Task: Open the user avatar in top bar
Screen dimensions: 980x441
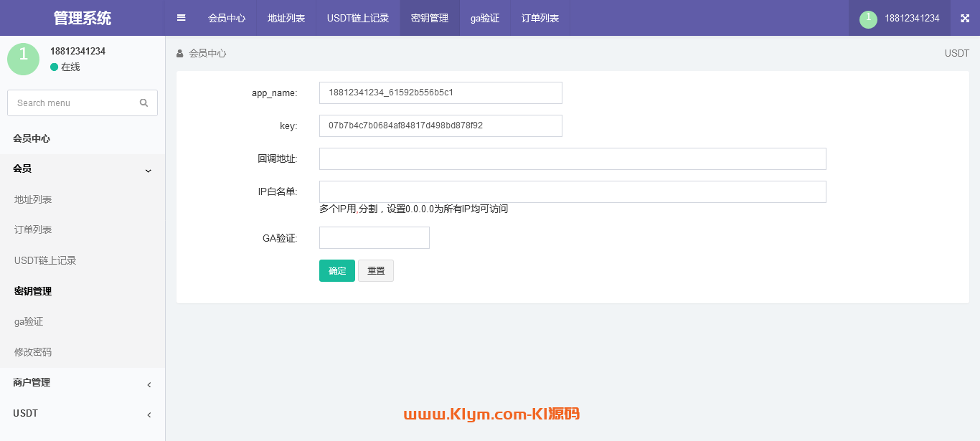Action: point(868,19)
